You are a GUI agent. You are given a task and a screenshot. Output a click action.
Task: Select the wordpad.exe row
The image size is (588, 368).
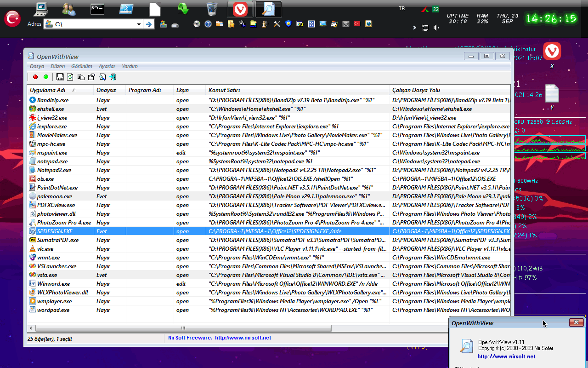[x=269, y=310]
